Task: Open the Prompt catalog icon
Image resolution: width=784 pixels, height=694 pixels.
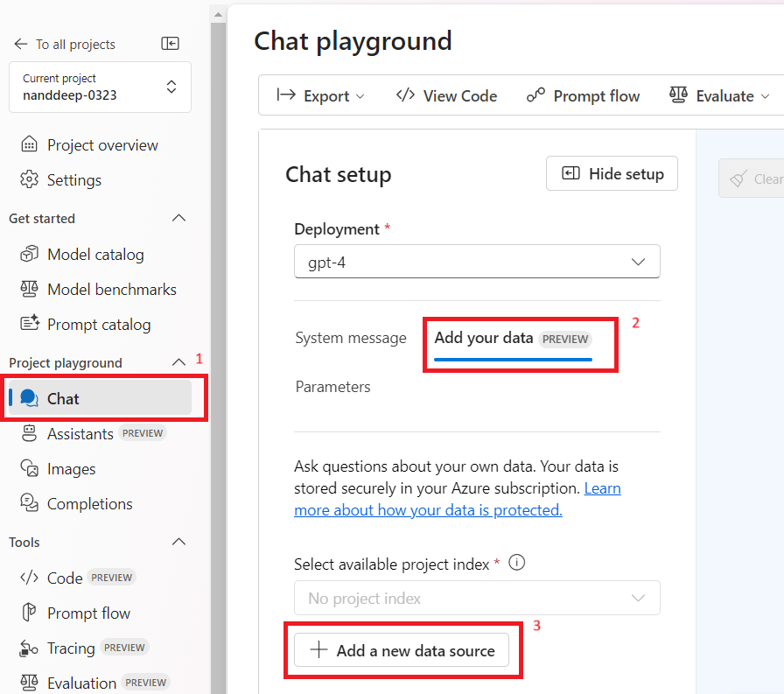Action: click(30, 325)
